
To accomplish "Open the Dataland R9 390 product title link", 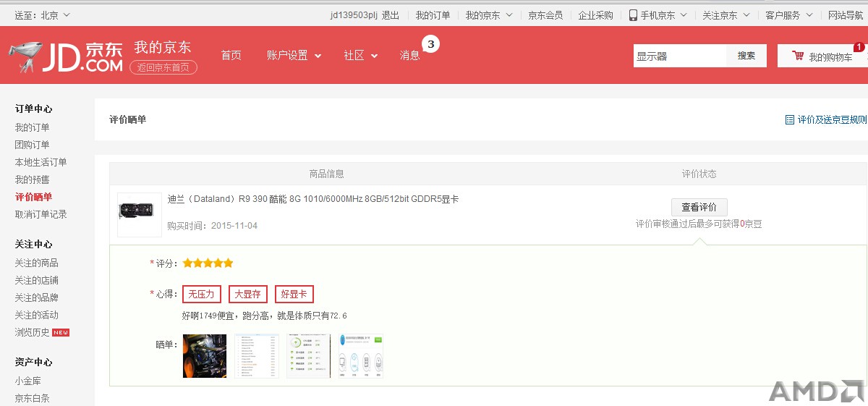I will (313, 199).
